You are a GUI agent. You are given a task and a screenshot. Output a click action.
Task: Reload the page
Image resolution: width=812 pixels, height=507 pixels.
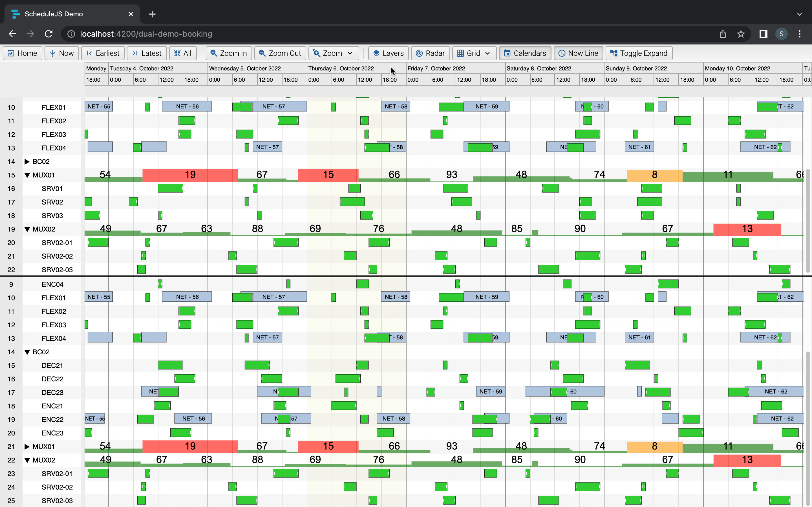49,34
